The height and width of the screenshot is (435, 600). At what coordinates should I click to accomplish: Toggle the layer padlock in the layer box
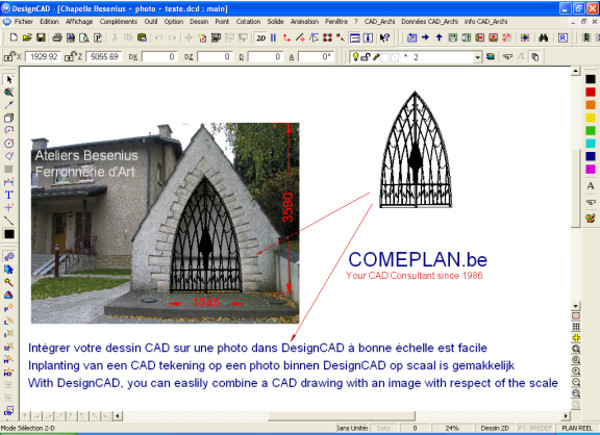[x=365, y=57]
